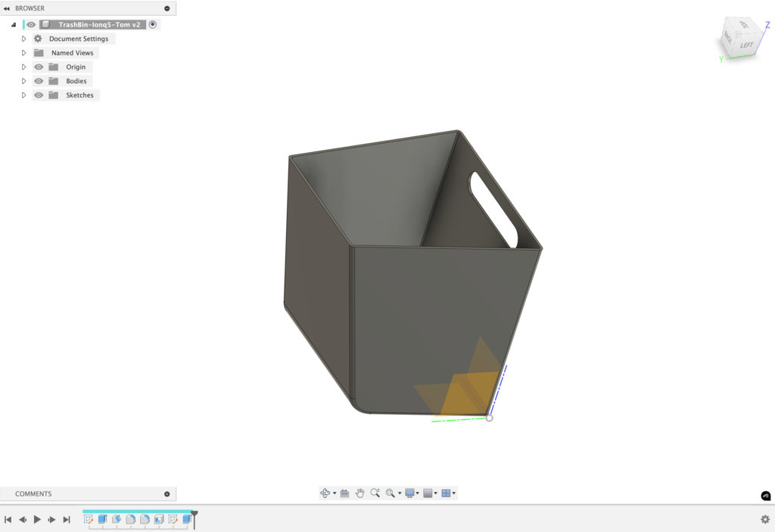
Task: Expand the Bodies folder tree
Action: tap(23, 81)
